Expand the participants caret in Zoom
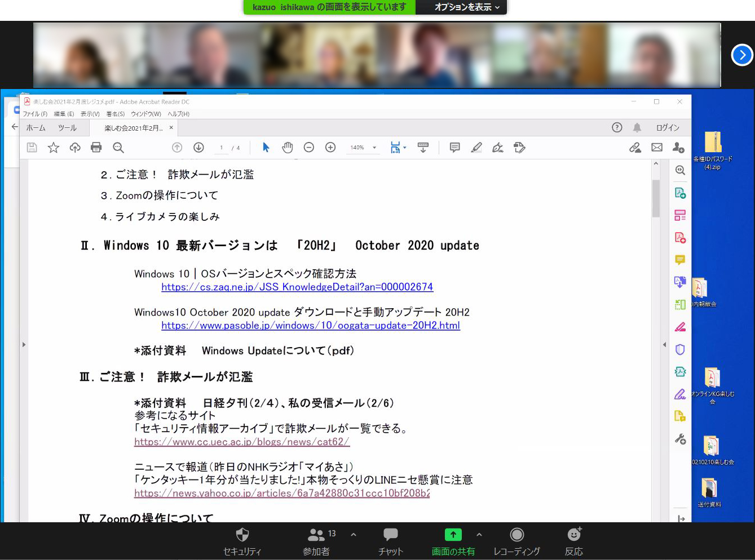 [354, 535]
